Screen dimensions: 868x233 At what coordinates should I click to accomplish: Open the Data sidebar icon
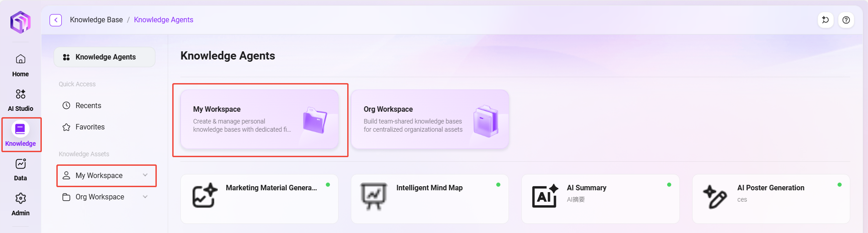coord(20,164)
